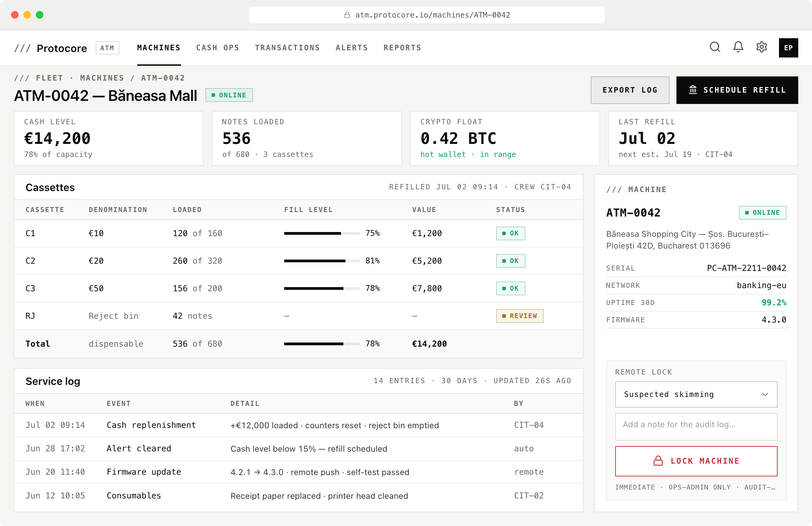Click the padlock icon on Lock Machine
This screenshot has height=526, width=812.
pyautogui.click(x=658, y=461)
